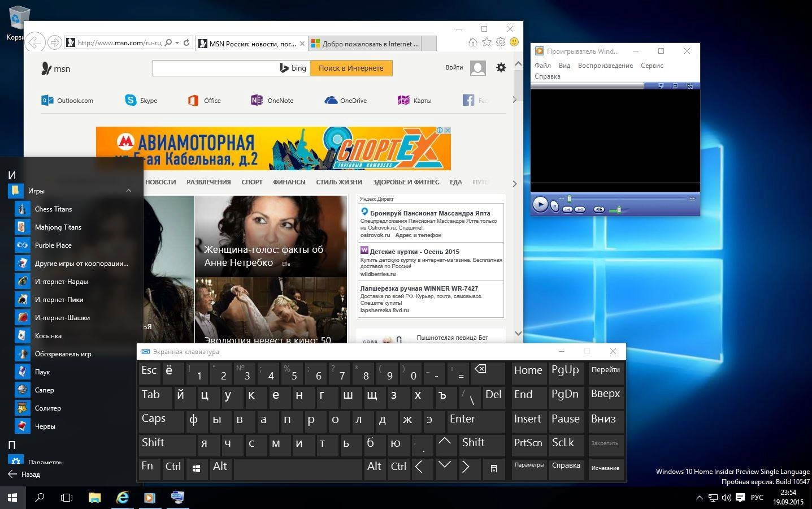Skip to next track in Media Player

pos(579,209)
